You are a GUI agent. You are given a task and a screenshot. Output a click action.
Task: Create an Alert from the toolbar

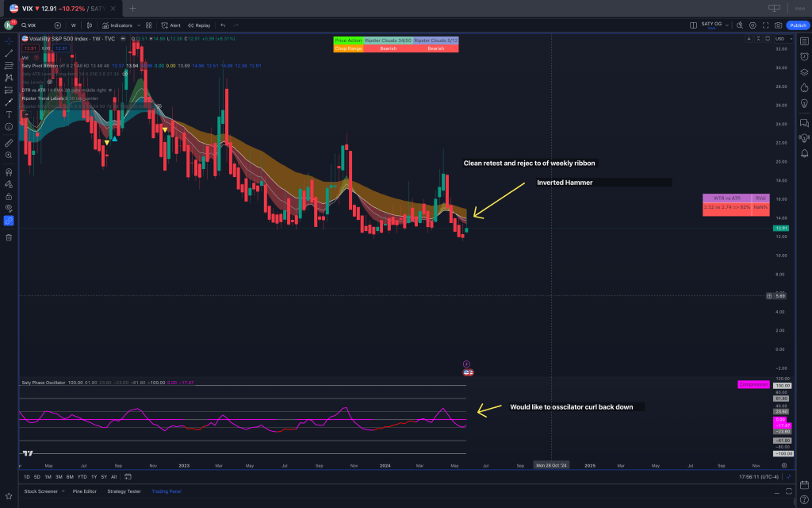tap(170, 25)
